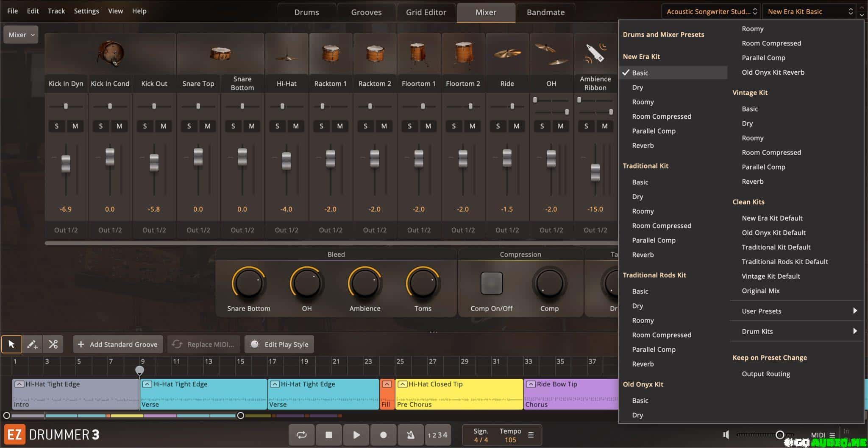The height and width of the screenshot is (448, 868).
Task: Open Kick In Dyn output routing Out 1/2
Action: pos(66,230)
